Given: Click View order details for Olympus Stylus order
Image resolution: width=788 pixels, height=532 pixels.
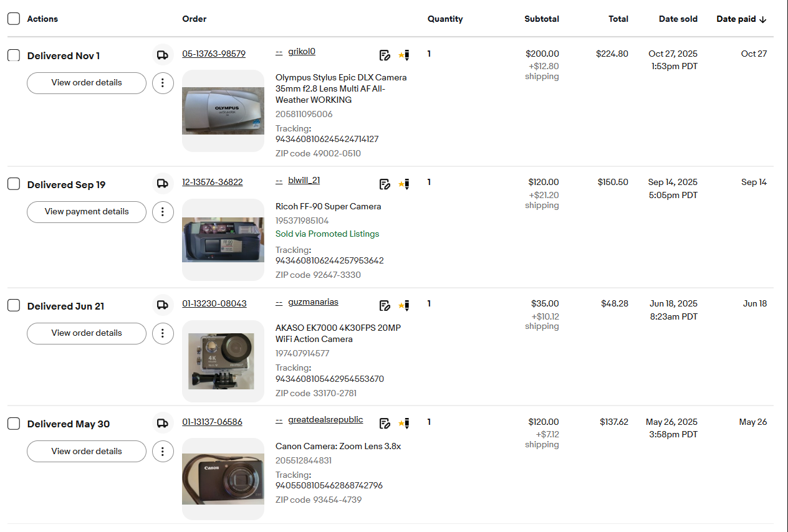Looking at the screenshot, I should pos(87,83).
